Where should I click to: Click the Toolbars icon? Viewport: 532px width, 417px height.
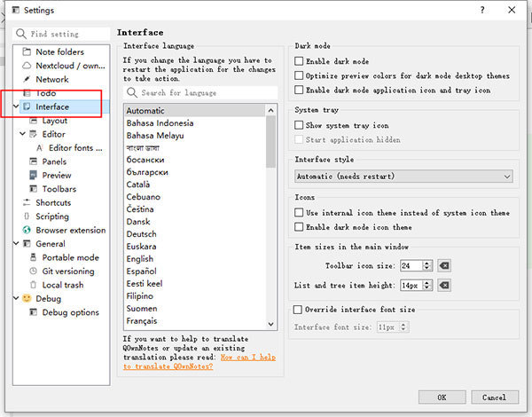(34, 189)
